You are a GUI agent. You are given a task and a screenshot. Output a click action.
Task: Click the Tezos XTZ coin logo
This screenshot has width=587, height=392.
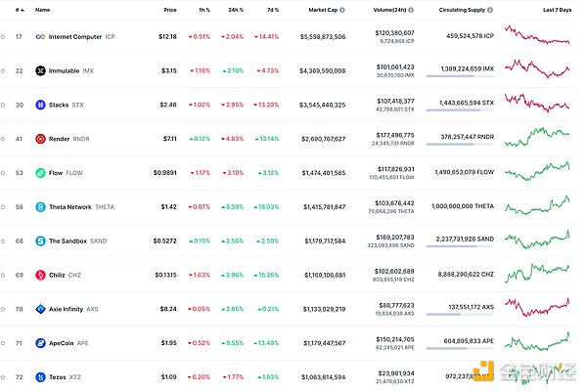click(x=39, y=376)
